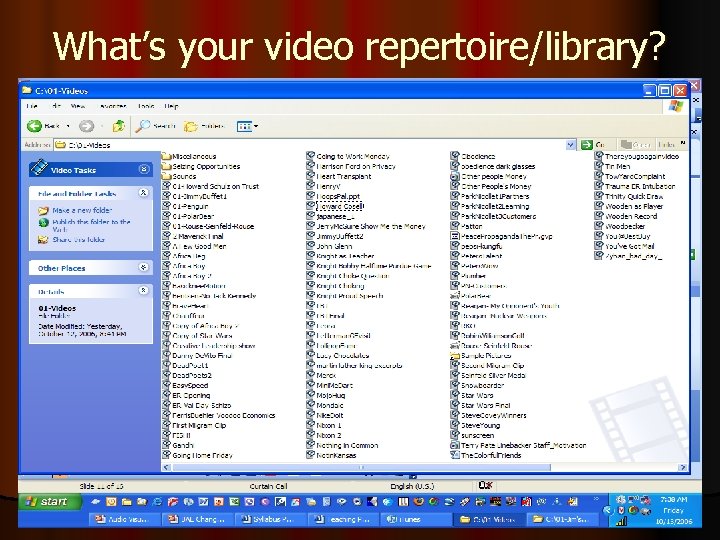Click the horizontal scrollbar thumb

361,467
